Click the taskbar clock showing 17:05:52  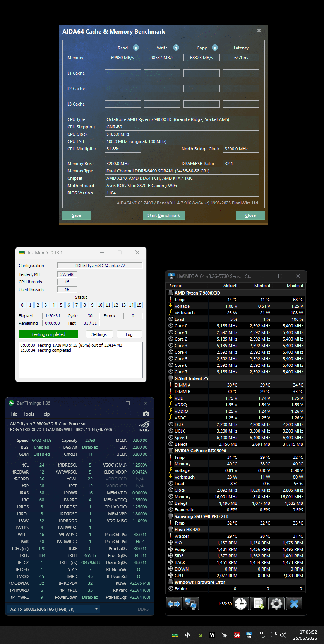pos(305,635)
